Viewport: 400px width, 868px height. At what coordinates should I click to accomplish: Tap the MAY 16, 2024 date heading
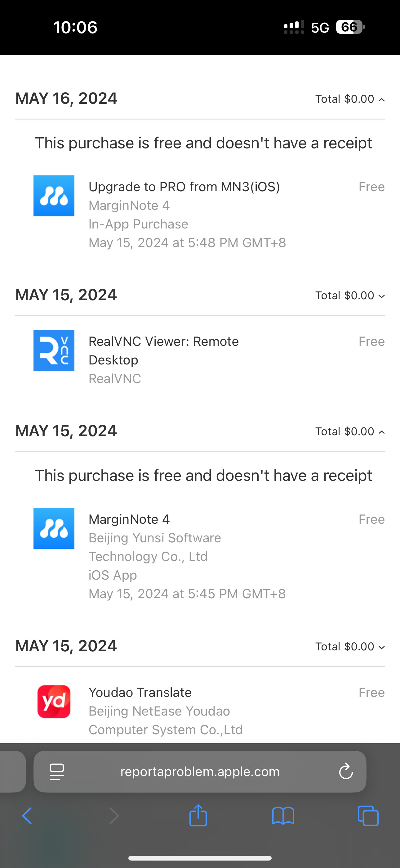(66, 98)
